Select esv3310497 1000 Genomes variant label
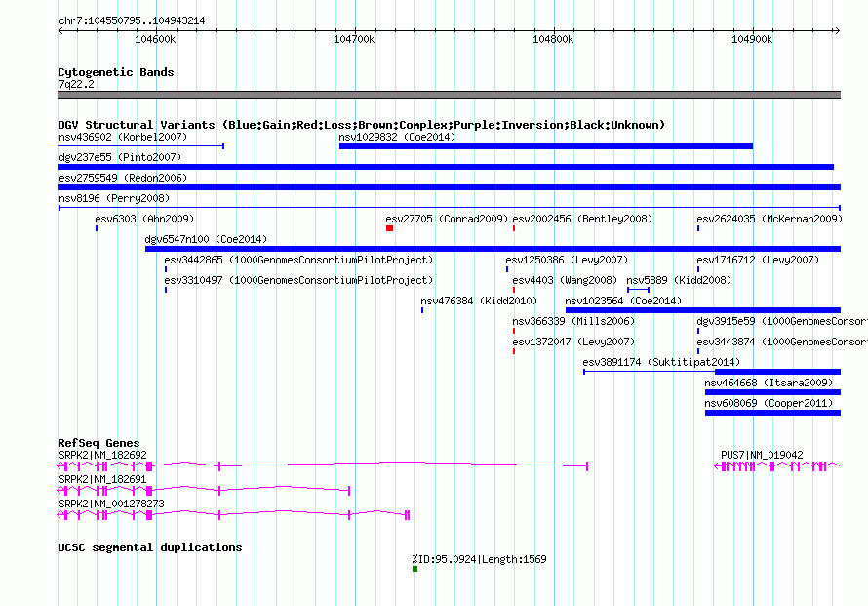The width and height of the screenshot is (868, 606). [x=298, y=280]
